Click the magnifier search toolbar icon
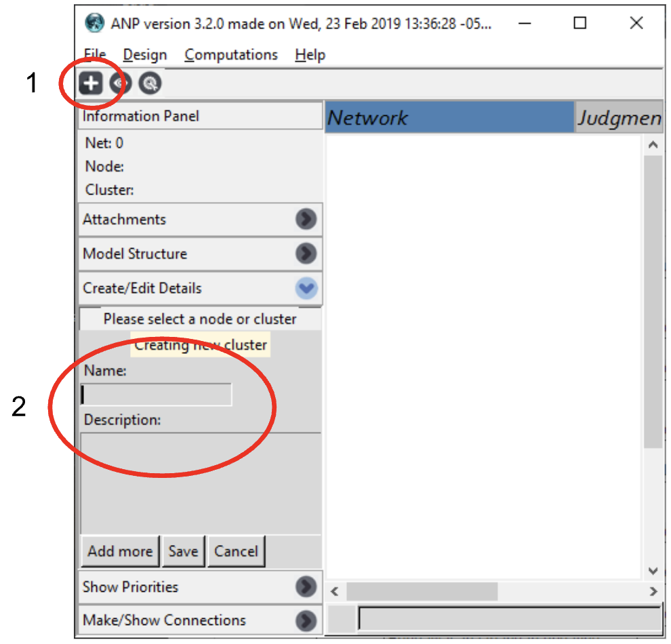Screen dimensions: 671x644 [150, 83]
